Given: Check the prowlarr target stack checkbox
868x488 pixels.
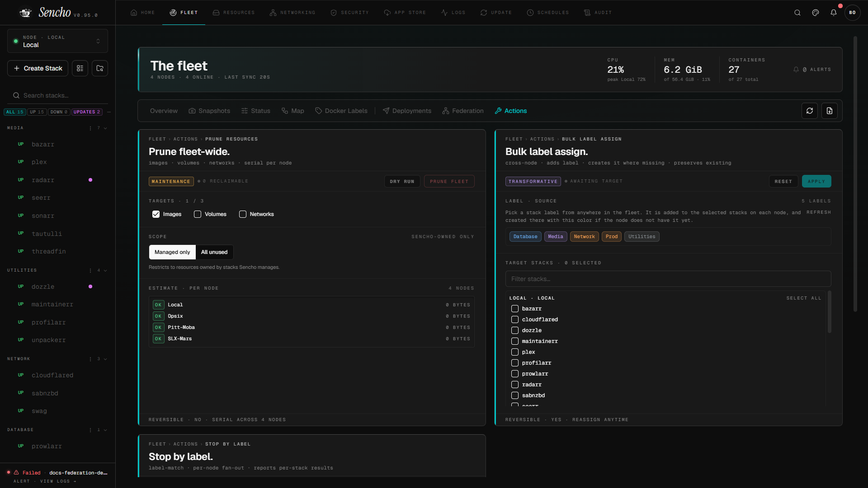Looking at the screenshot, I should [515, 374].
